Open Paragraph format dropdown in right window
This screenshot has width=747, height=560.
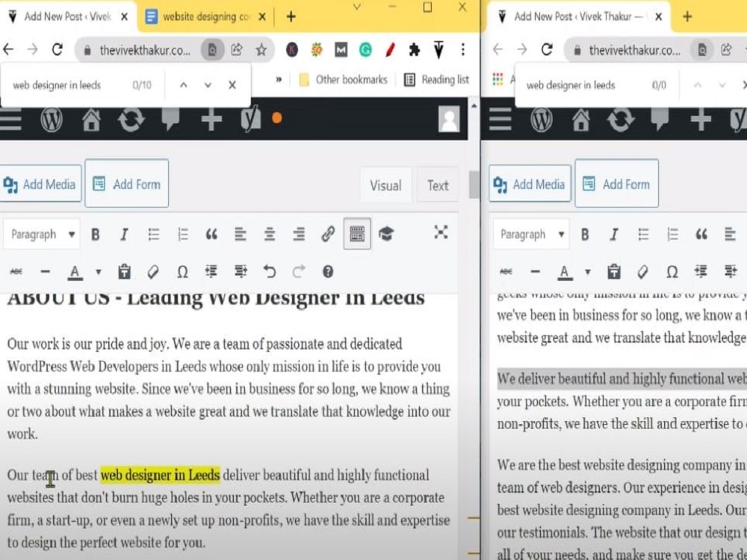click(531, 234)
